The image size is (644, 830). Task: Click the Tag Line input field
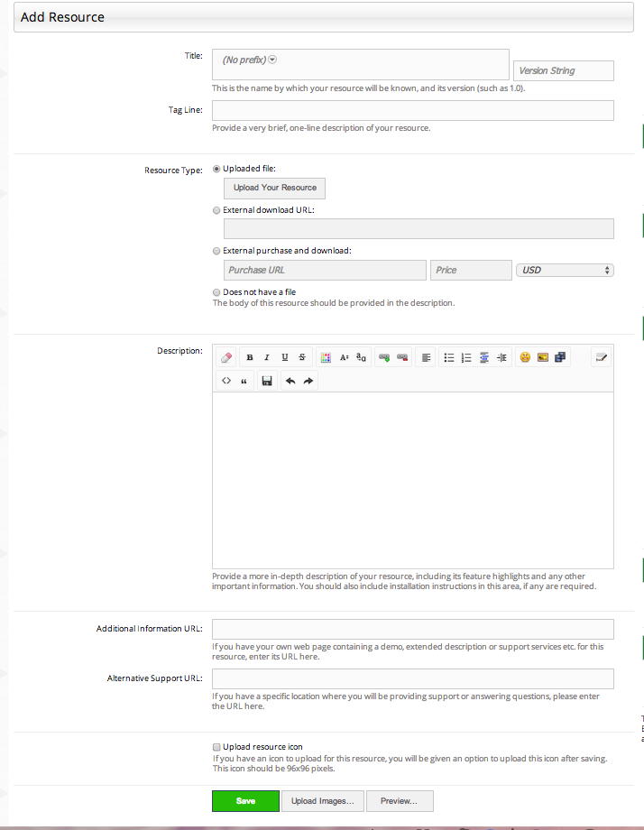click(x=413, y=111)
